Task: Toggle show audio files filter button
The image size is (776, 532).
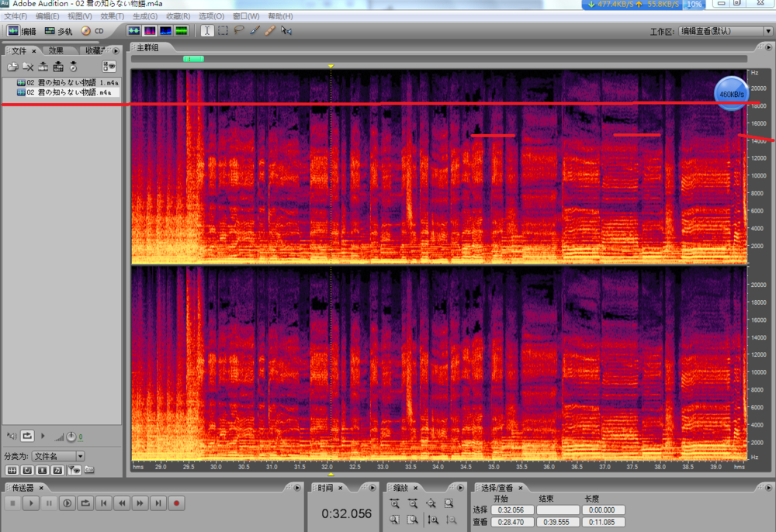Action: (x=13, y=470)
